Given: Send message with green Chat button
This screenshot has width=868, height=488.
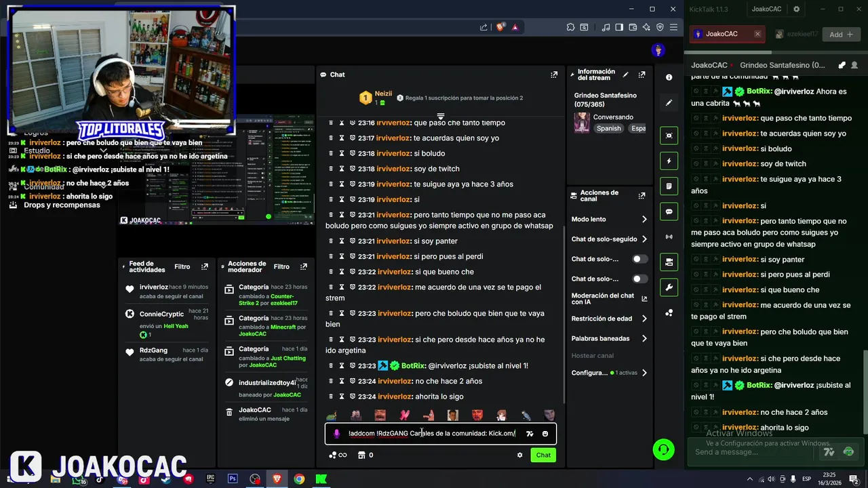Looking at the screenshot, I should [x=543, y=455].
